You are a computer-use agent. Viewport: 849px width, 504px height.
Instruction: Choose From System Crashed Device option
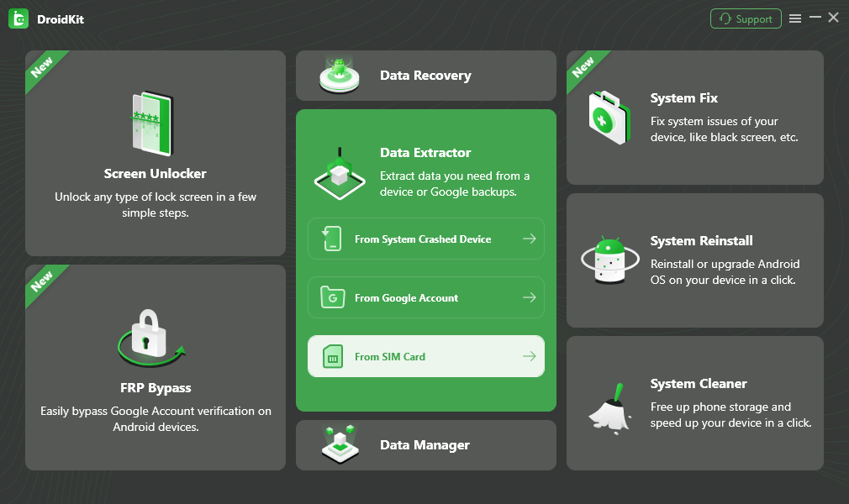pos(426,239)
